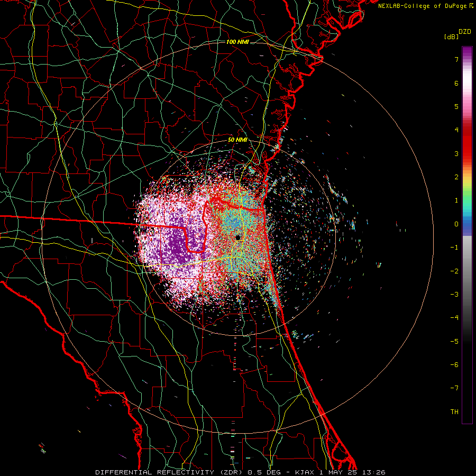Image resolution: width=476 pixels, height=476 pixels.
Task: Select the 6 tick label on color scale
Action: pyautogui.click(x=456, y=83)
